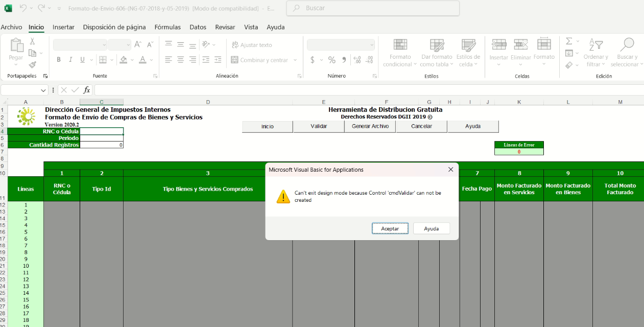Expand the Combinar y centrar dropdown arrow
Image resolution: width=644 pixels, height=327 pixels.
pyautogui.click(x=295, y=60)
